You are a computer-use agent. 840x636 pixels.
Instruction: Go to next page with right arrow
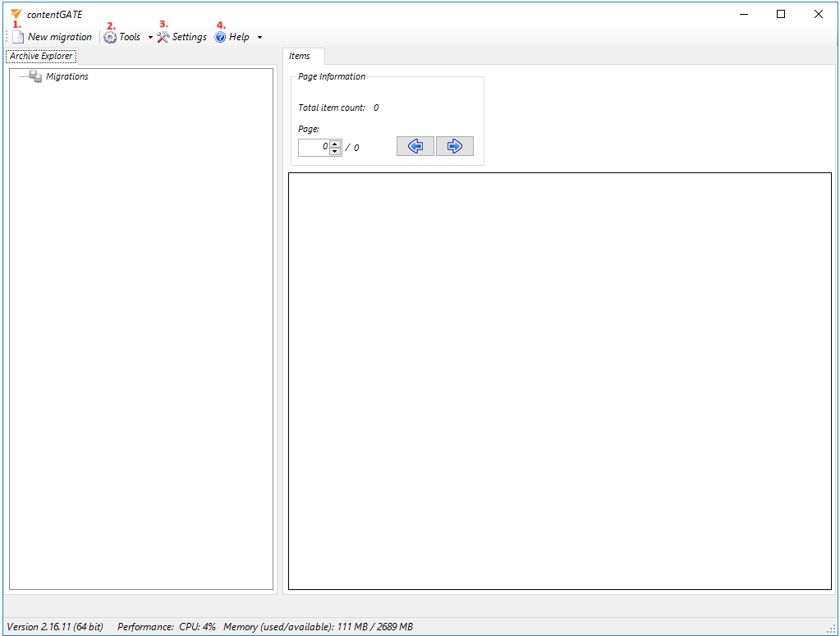pos(455,146)
